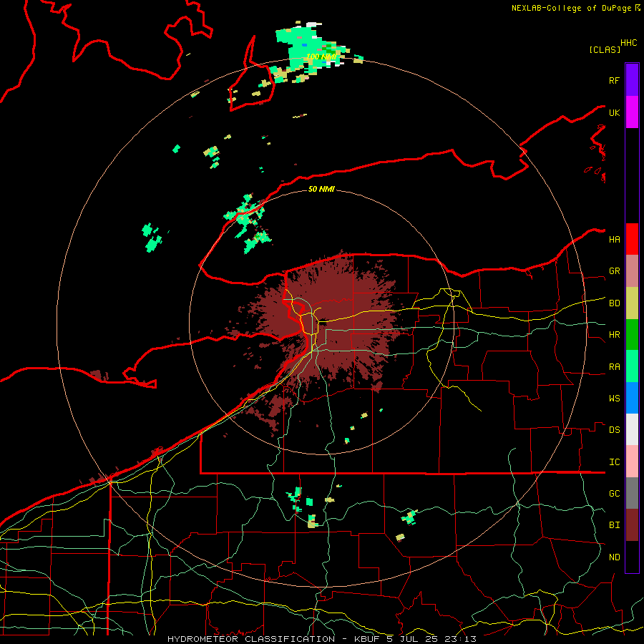Click the ND black legend swatch
Image resolution: width=644 pixels, height=644 pixels.
tap(632, 557)
